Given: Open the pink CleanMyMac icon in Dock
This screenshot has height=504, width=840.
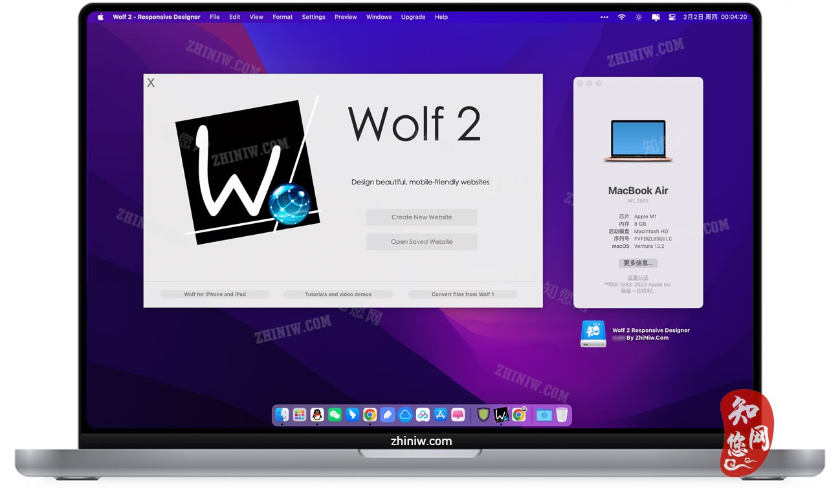Looking at the screenshot, I should pyautogui.click(x=458, y=415).
